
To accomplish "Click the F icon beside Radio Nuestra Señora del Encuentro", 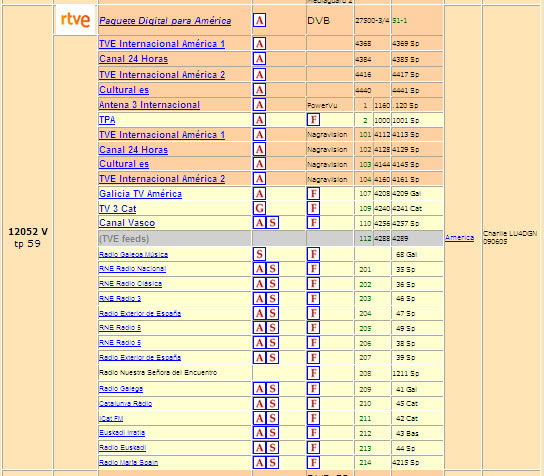I will click(313, 373).
